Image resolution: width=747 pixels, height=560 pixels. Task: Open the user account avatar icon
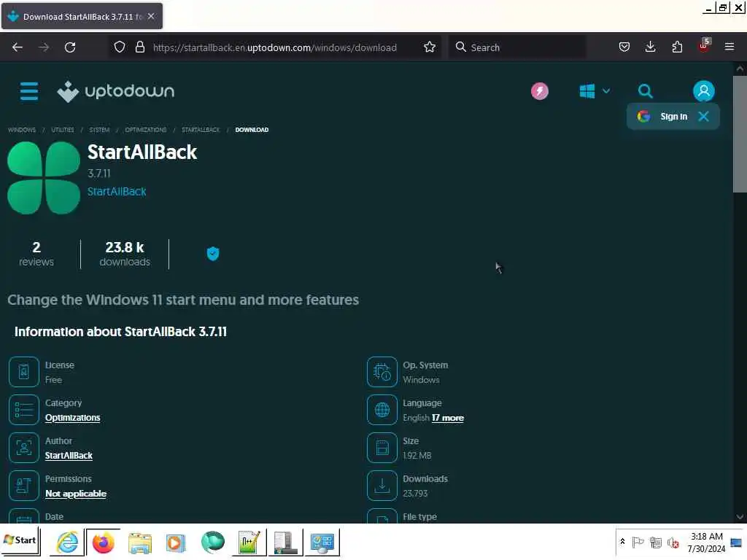(703, 91)
